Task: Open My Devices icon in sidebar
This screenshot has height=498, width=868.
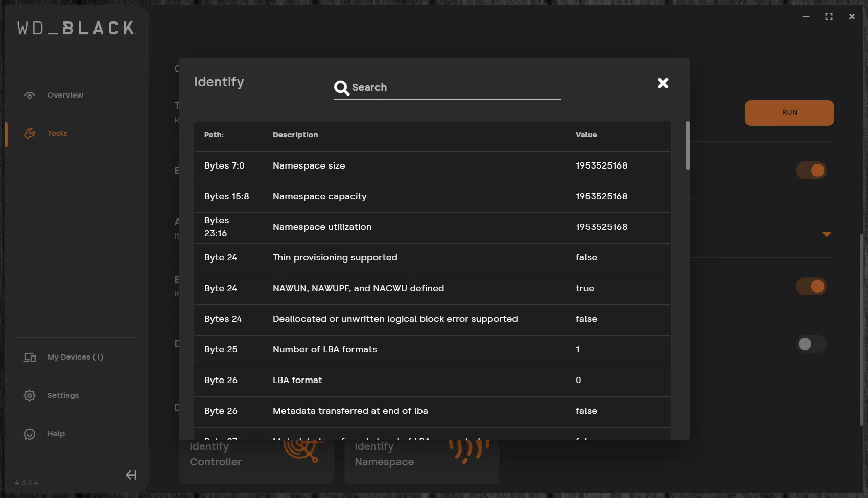Action: (x=30, y=358)
